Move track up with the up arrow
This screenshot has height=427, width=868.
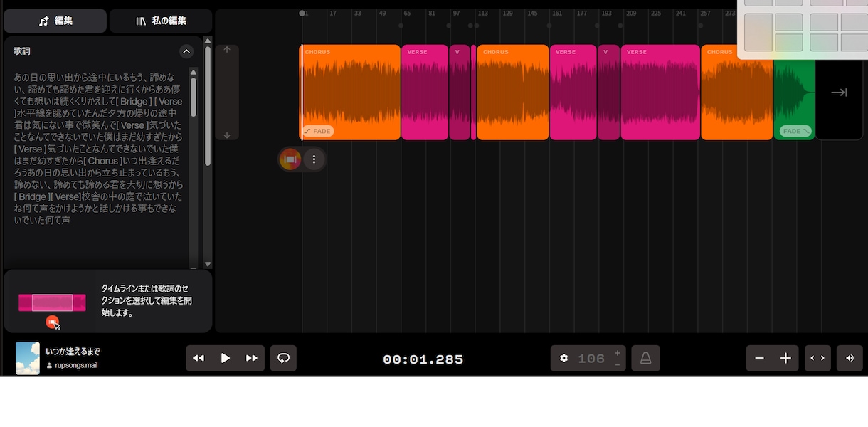[x=227, y=50]
